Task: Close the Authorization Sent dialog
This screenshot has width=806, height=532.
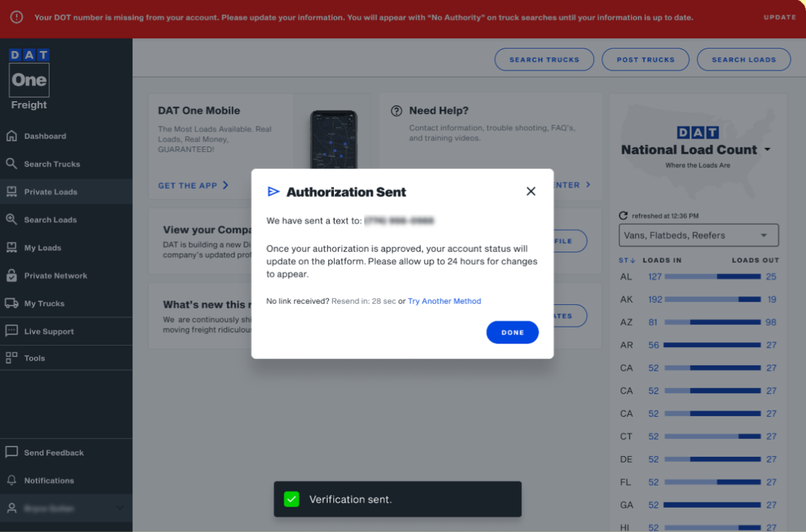Action: (x=531, y=191)
